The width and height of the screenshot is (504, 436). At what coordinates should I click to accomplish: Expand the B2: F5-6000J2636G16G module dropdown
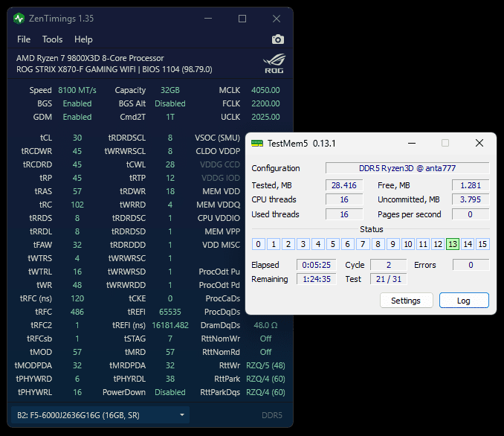point(100,415)
